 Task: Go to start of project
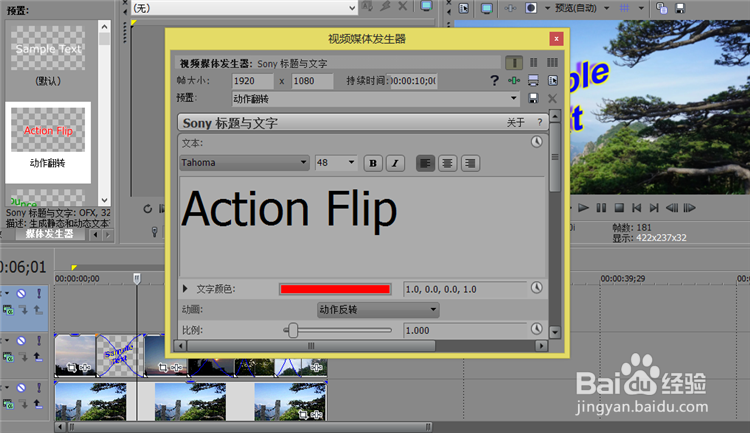[636, 208]
